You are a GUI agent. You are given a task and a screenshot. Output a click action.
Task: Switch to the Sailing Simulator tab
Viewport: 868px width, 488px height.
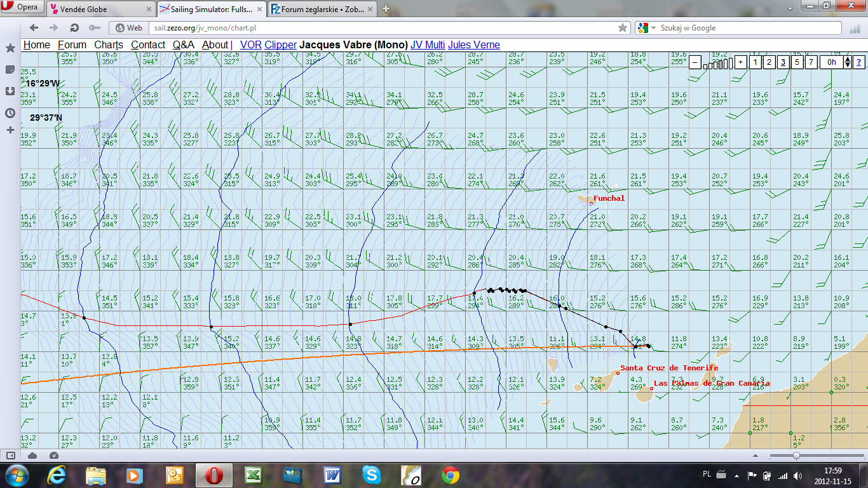(211, 9)
